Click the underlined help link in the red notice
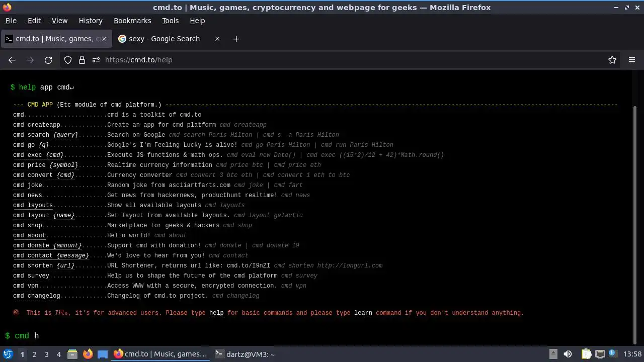This screenshot has height=362, width=644. pyautogui.click(x=216, y=313)
